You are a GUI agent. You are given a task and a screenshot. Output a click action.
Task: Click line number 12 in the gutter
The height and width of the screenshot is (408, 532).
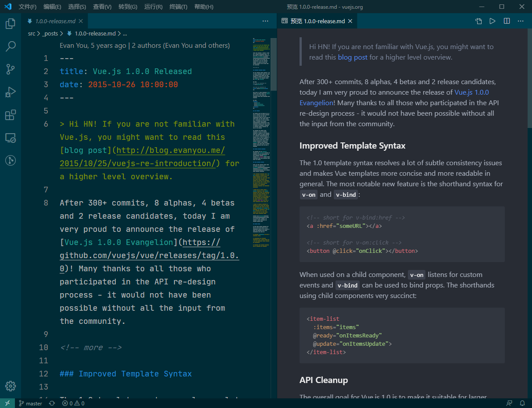[x=43, y=374]
